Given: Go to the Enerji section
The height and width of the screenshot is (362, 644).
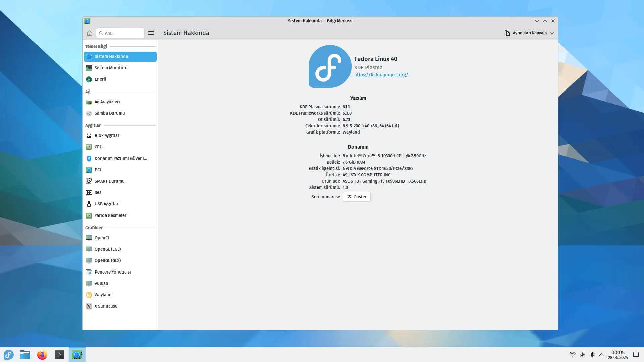Looking at the screenshot, I should [x=120, y=79].
